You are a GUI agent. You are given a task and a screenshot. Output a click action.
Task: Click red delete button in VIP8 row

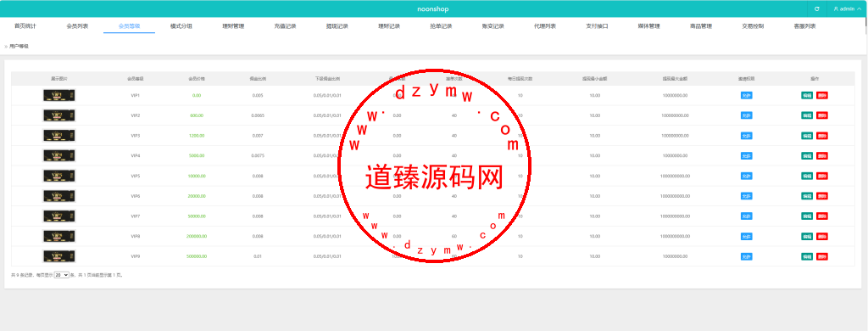click(822, 236)
